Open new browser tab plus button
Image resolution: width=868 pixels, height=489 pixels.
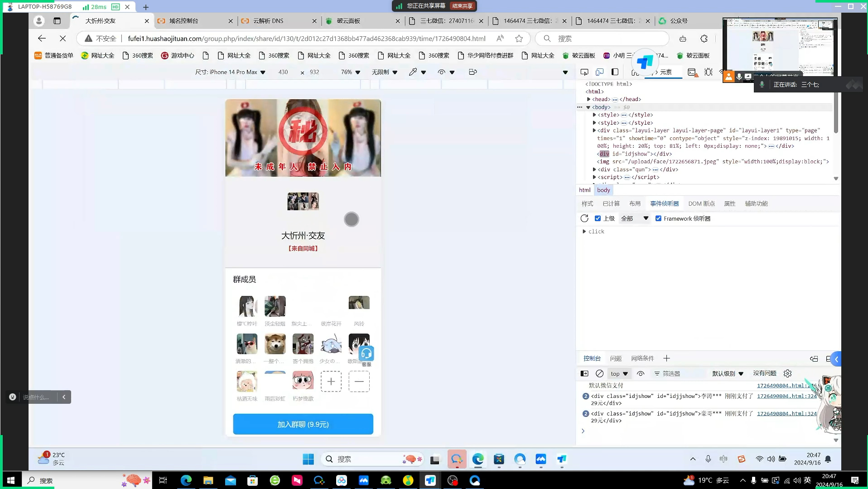pyautogui.click(x=145, y=7)
